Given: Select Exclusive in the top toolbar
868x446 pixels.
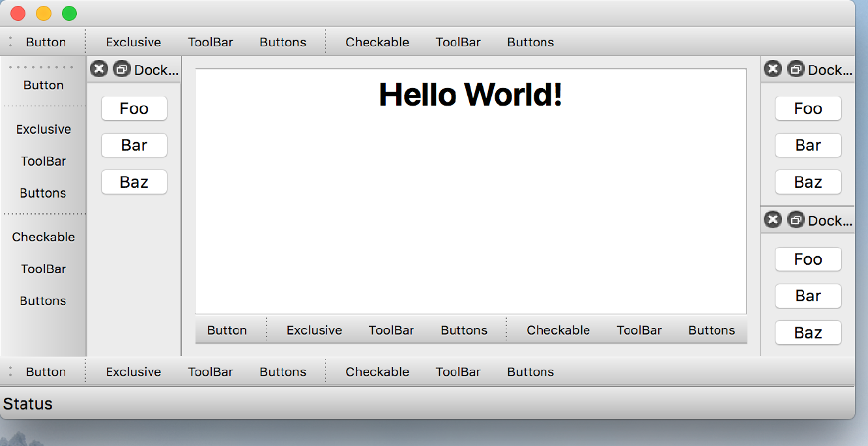Looking at the screenshot, I should point(134,42).
